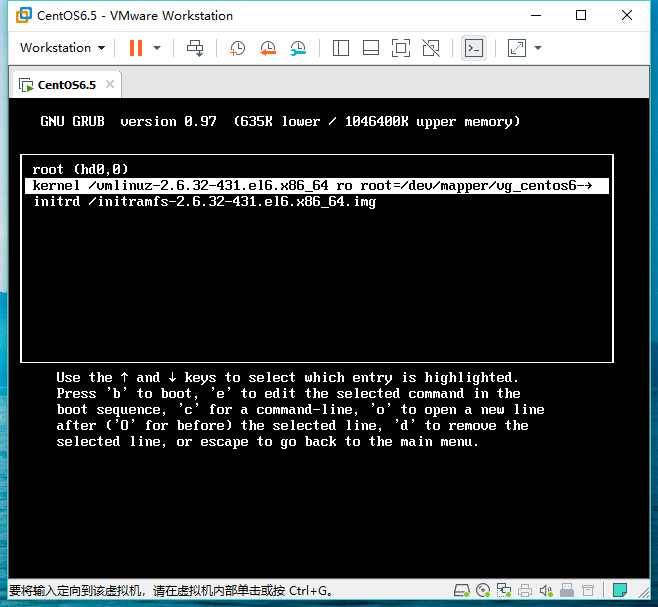Send Ctrl+Alt+Del to the virtual machine
The width and height of the screenshot is (658, 607).
point(195,48)
